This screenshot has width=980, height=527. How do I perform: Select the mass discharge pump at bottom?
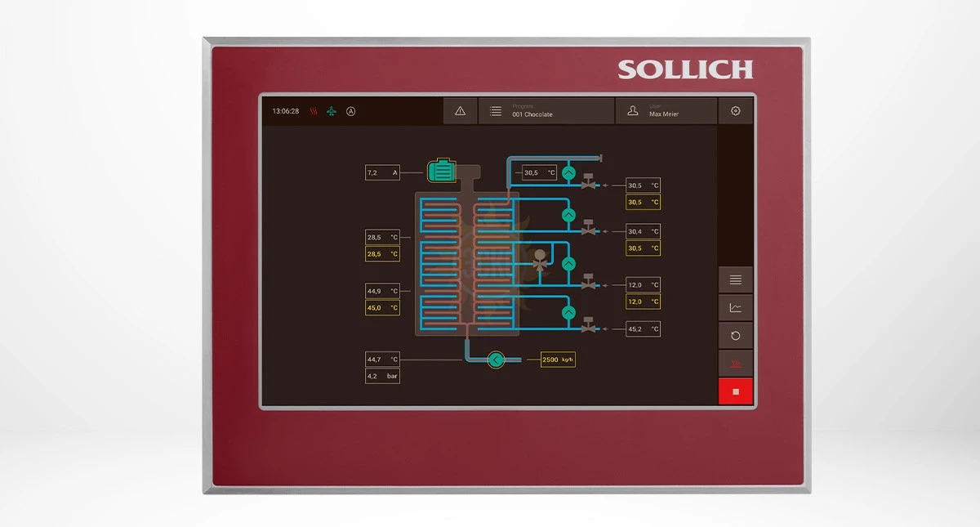point(496,359)
